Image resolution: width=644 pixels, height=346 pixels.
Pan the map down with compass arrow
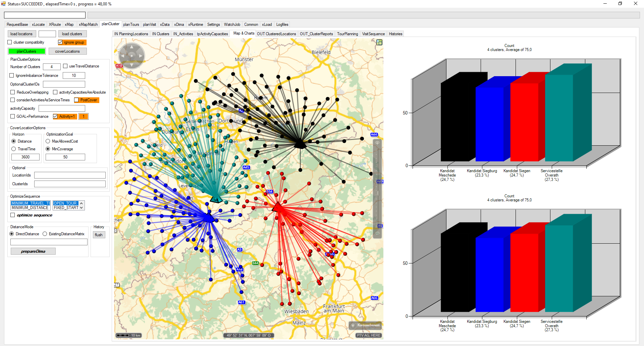coord(132,65)
